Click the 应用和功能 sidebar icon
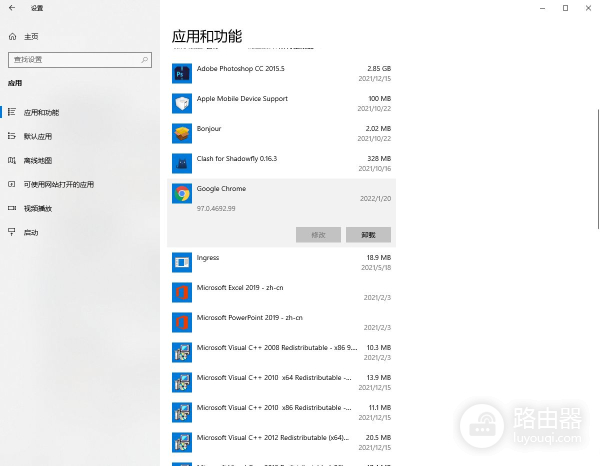This screenshot has width=600, height=466. pyautogui.click(x=12, y=112)
